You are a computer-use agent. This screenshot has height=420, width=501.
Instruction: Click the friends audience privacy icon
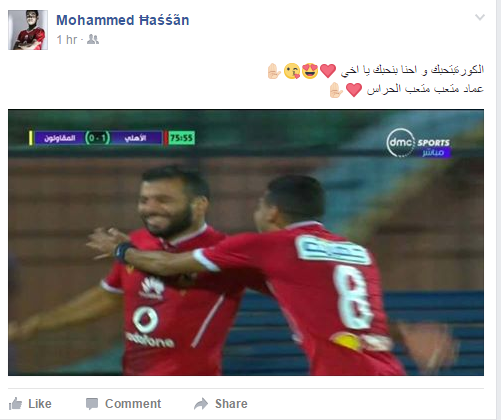(93, 39)
